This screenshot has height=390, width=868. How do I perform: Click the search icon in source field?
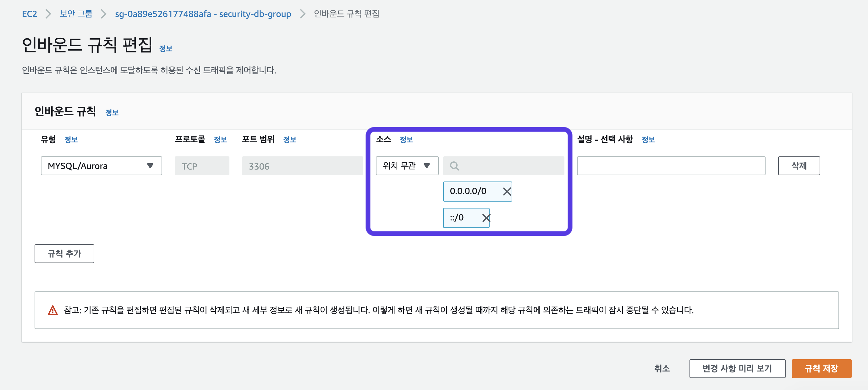454,166
